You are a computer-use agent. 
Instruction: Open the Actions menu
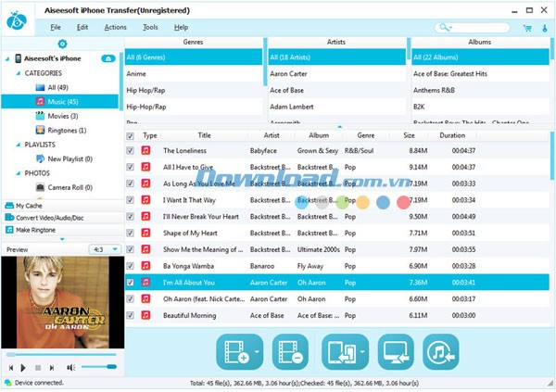point(115,27)
